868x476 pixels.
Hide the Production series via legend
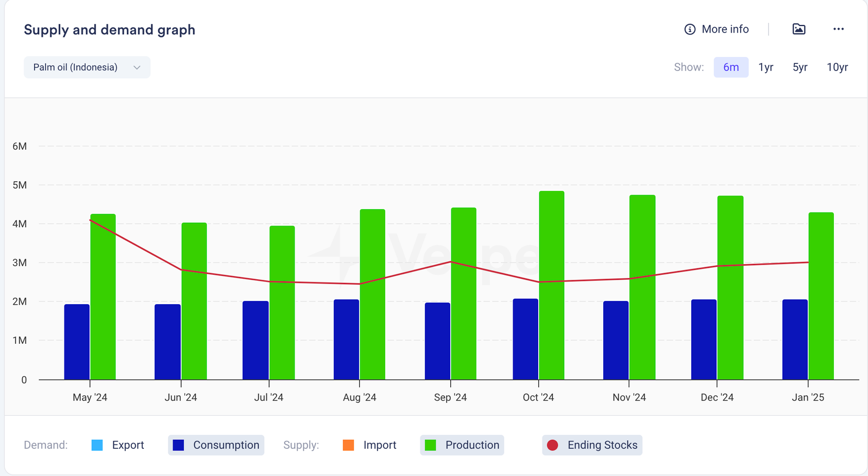click(x=462, y=445)
